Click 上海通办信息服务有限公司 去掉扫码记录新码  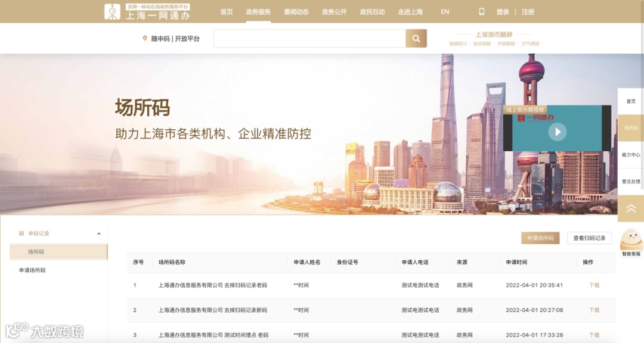tap(213, 310)
